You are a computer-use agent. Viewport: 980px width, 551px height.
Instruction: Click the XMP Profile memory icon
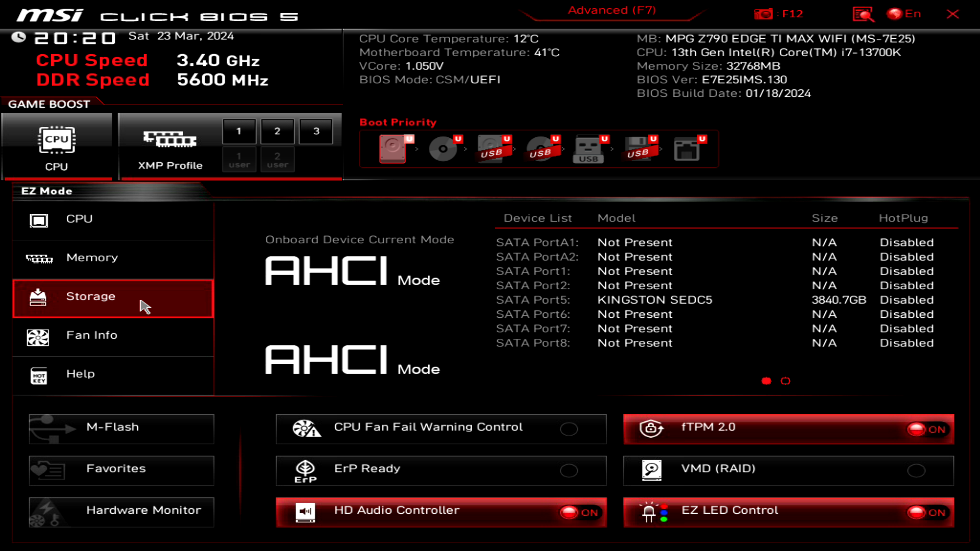pyautogui.click(x=170, y=139)
